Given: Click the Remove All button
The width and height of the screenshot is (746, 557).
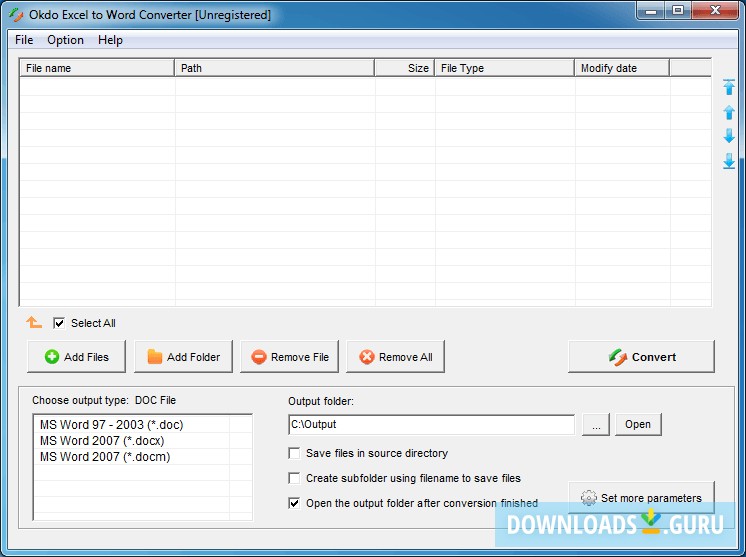Looking at the screenshot, I should click(x=395, y=357).
